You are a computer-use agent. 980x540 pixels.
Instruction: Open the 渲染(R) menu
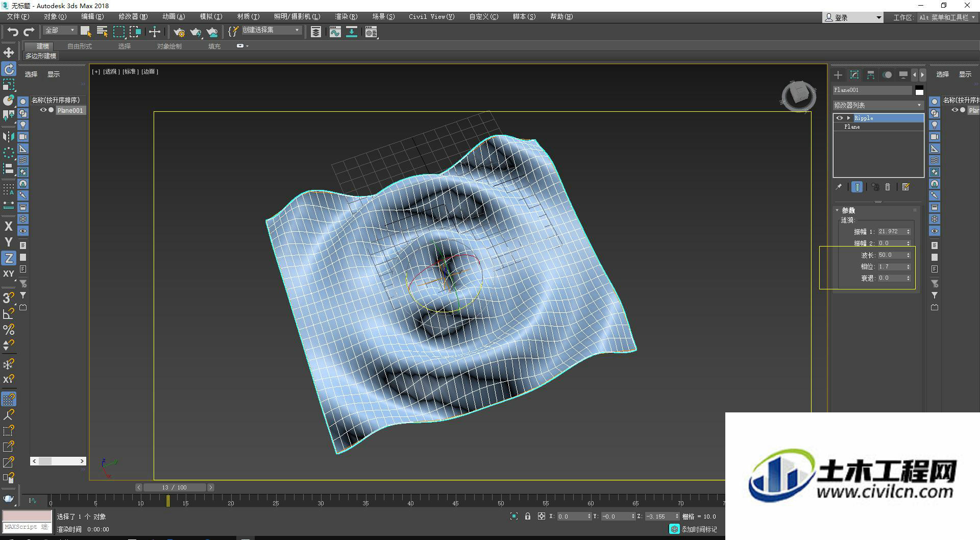click(x=346, y=17)
